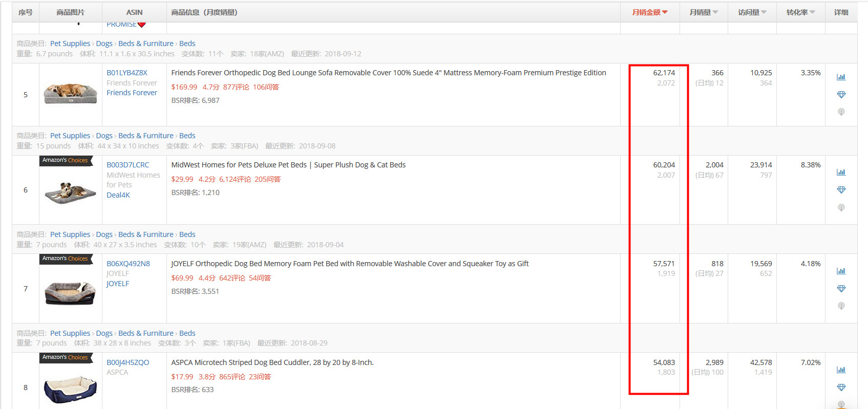Image resolution: width=868 pixels, height=409 pixels.
Task: Click Amazon's Choice badge on JOYELF row
Action: [x=66, y=259]
